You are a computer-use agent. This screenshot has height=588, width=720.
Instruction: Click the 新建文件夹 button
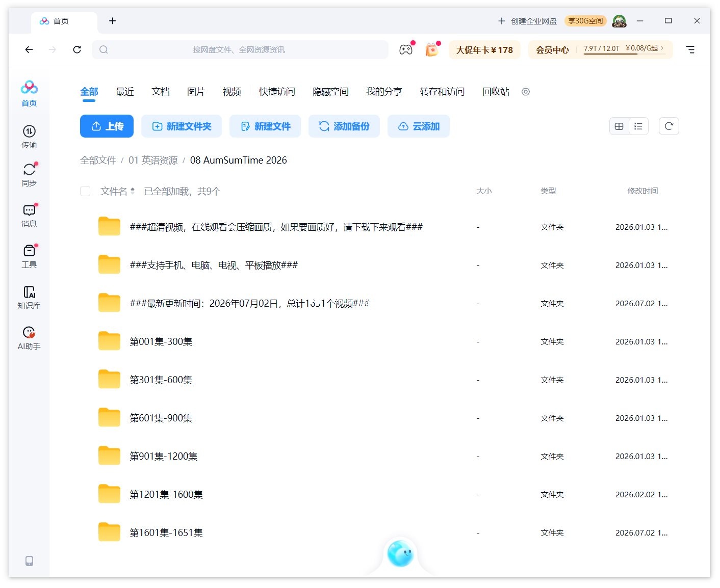coord(182,126)
